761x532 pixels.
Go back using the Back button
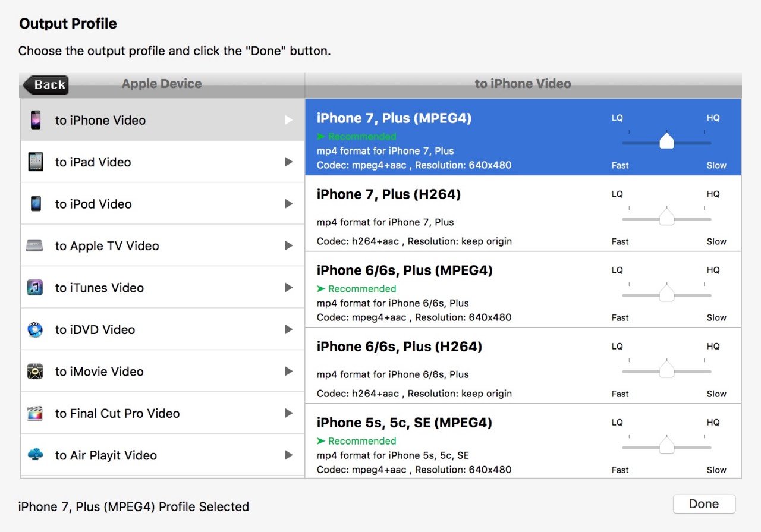coord(46,85)
